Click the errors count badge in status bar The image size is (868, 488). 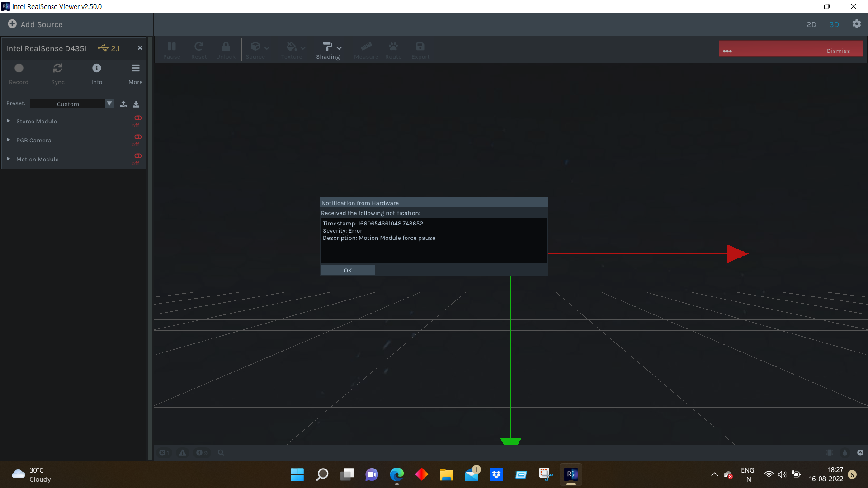[164, 452]
